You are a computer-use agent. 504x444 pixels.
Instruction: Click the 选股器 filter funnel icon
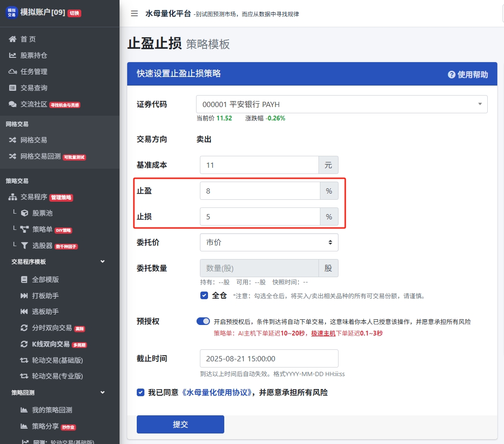[24, 246]
